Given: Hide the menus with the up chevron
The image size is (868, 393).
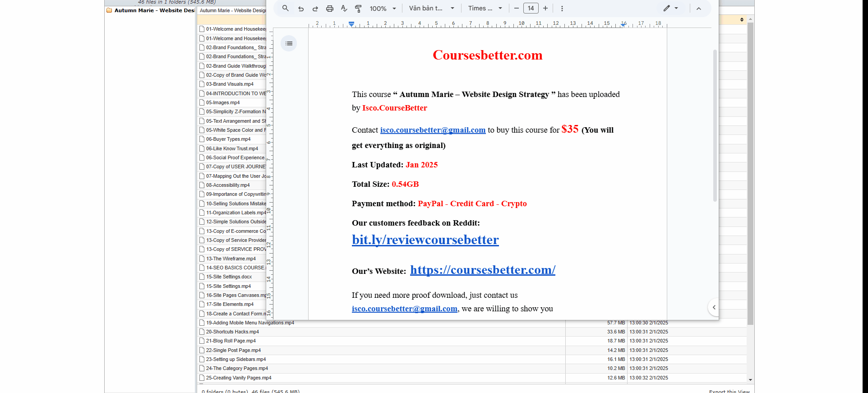Looking at the screenshot, I should point(698,8).
